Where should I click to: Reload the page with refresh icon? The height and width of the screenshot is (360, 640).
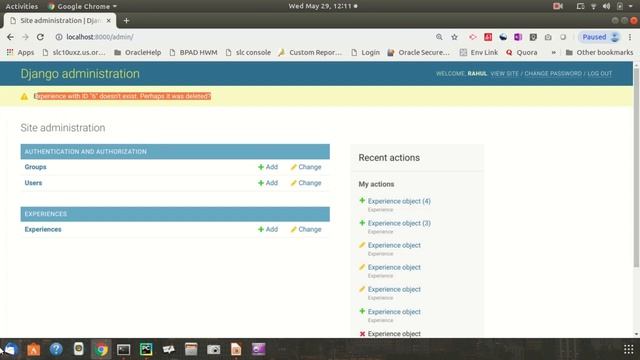pos(40,37)
